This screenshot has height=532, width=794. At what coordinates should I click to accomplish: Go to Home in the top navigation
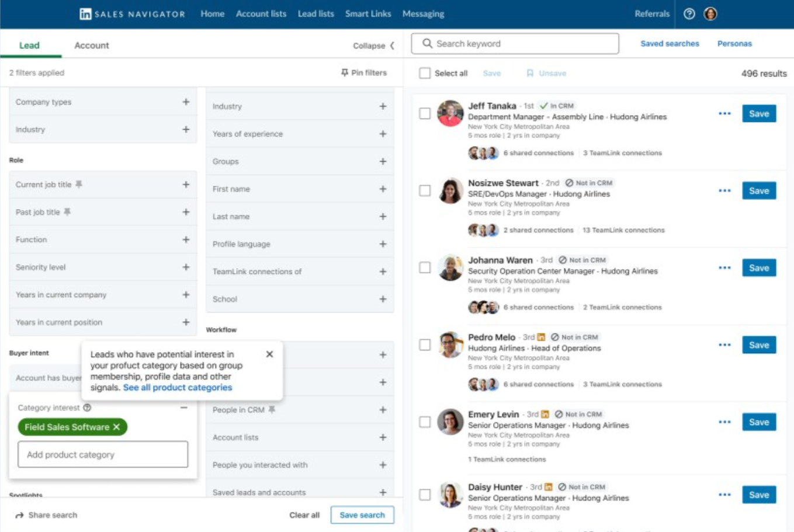click(x=212, y=14)
